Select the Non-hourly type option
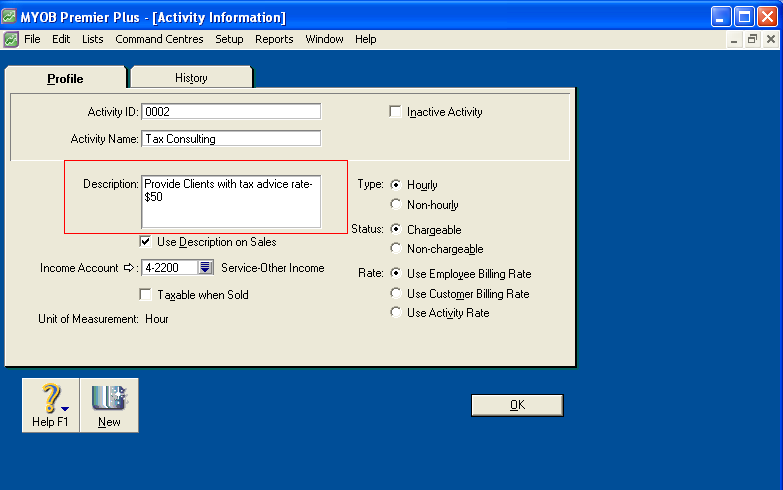This screenshot has height=490, width=783. click(395, 204)
